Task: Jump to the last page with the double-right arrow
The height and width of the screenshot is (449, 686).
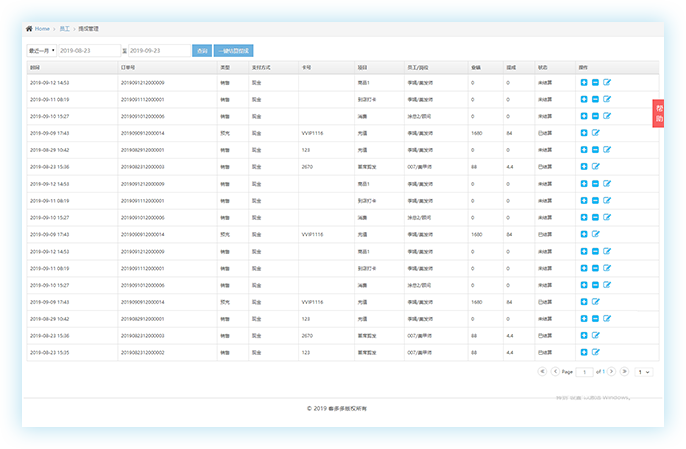Action: pyautogui.click(x=625, y=372)
